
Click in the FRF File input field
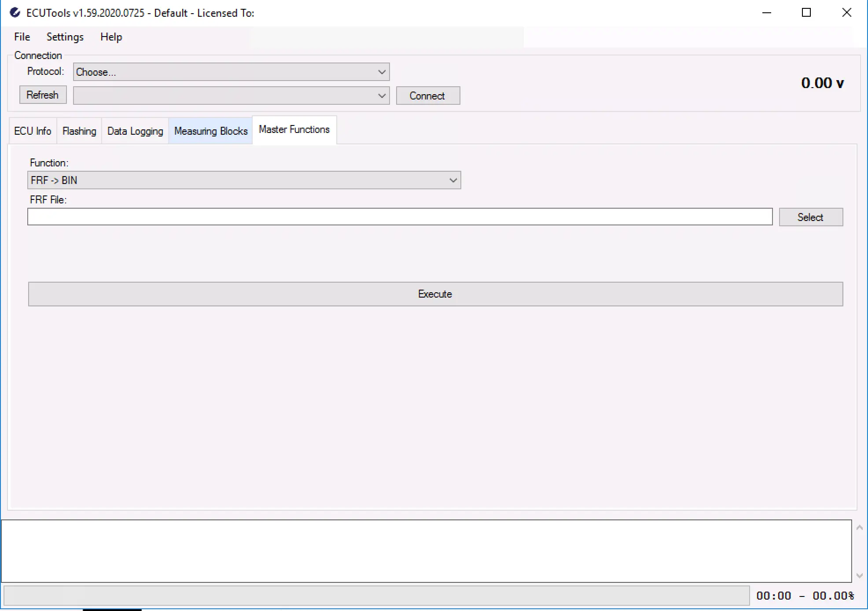(x=400, y=217)
